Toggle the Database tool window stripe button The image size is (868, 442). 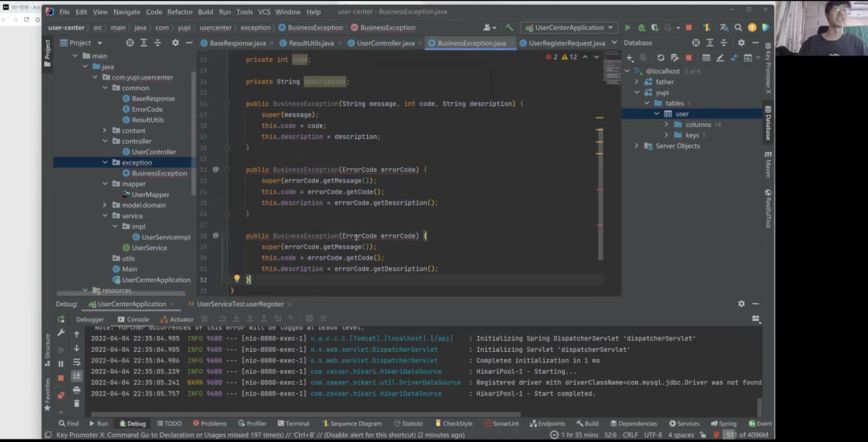768,122
